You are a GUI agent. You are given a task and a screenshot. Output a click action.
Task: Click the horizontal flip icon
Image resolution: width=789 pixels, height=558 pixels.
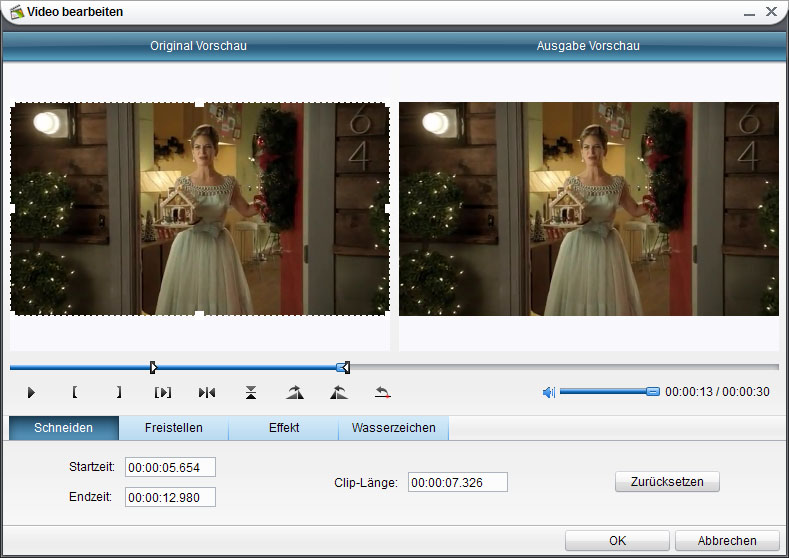point(207,392)
